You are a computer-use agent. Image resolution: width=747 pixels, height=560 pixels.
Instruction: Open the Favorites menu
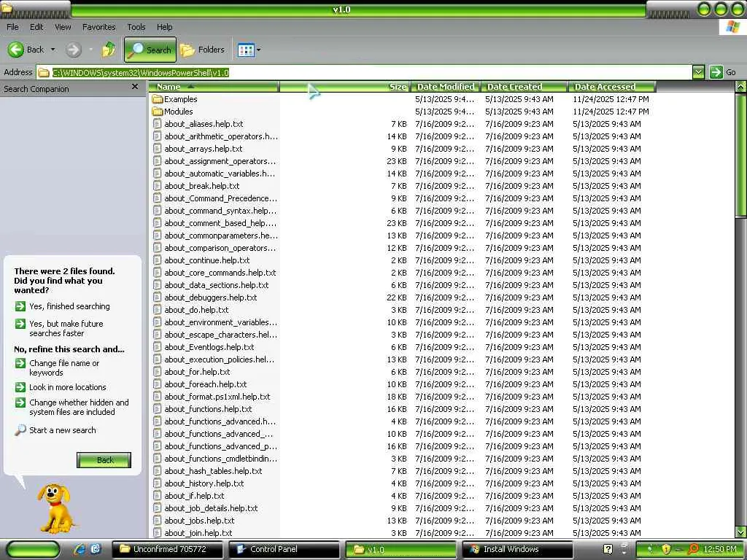point(98,27)
